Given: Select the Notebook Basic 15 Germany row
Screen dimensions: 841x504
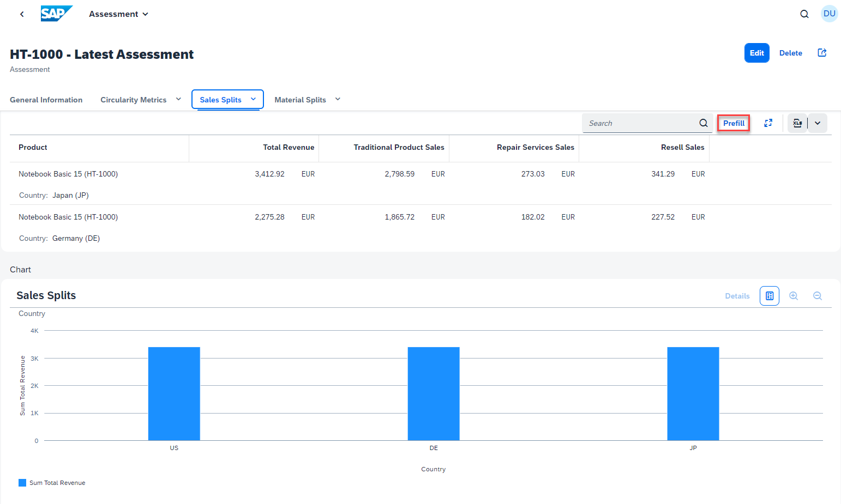Looking at the screenshot, I should pyautogui.click(x=420, y=227).
